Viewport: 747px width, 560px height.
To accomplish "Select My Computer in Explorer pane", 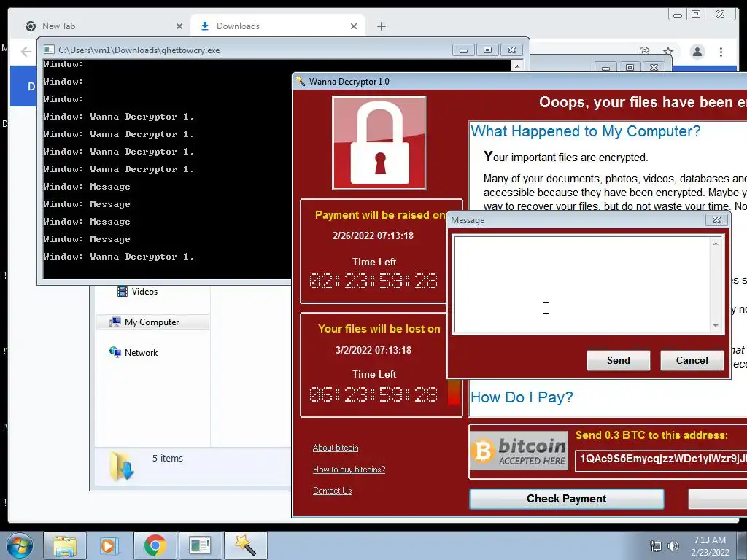I will coord(152,322).
